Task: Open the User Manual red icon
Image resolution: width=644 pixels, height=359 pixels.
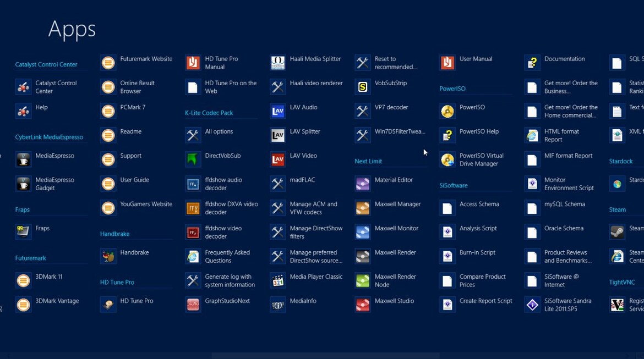Action: 447,63
